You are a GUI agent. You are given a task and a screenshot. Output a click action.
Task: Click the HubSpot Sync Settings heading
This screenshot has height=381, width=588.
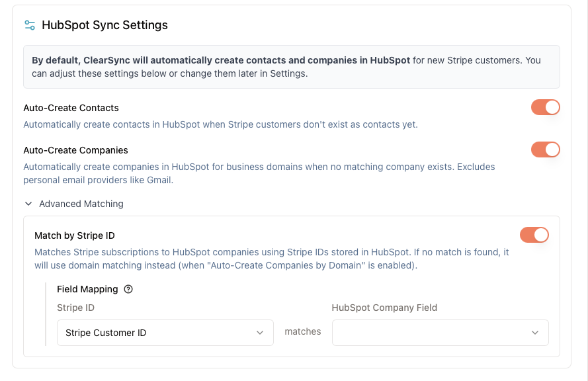coord(105,25)
